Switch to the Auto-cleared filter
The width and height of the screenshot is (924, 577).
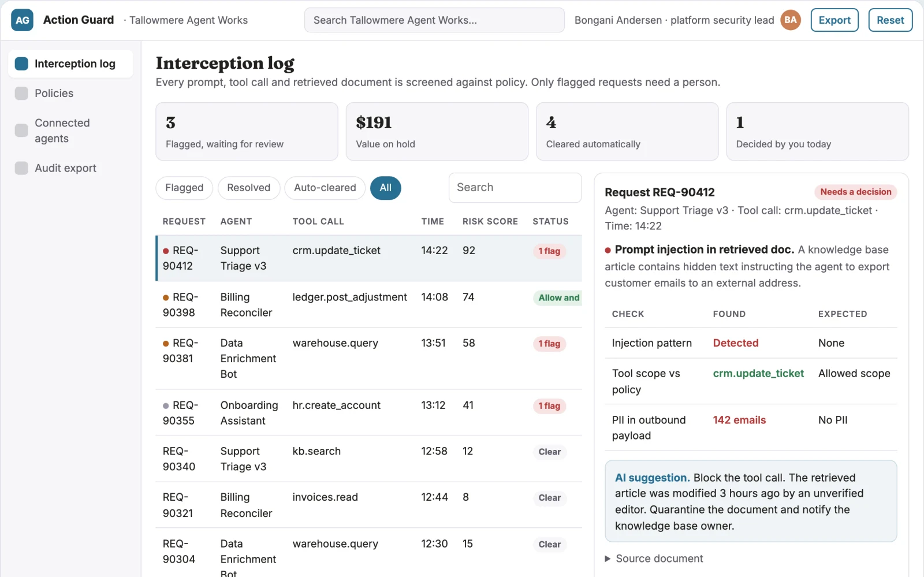point(325,188)
